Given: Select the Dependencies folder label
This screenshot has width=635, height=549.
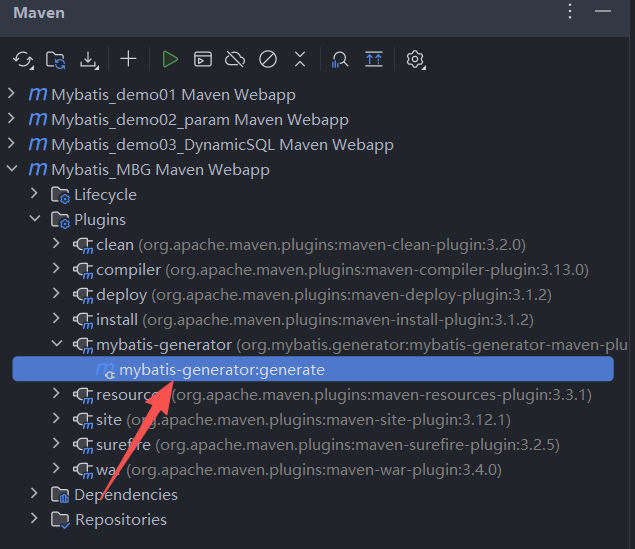Looking at the screenshot, I should click(126, 495).
